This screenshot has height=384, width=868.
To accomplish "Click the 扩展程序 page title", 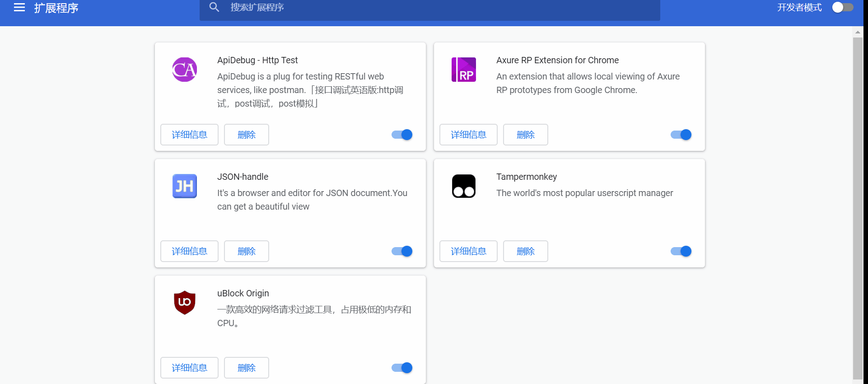I will pyautogui.click(x=56, y=8).
